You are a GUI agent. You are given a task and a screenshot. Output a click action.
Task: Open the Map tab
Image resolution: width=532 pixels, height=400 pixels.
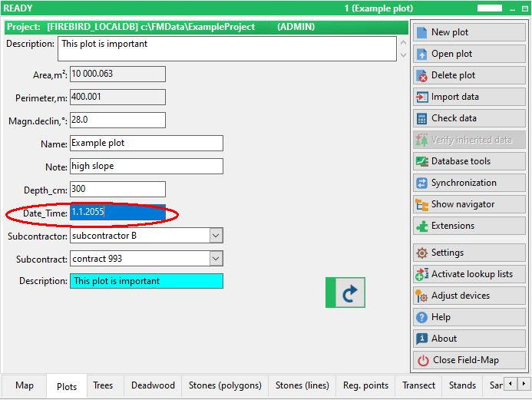coord(25,385)
